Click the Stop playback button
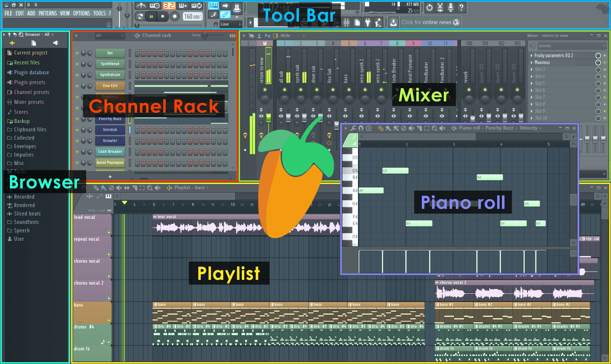611x364 pixels. point(163,16)
